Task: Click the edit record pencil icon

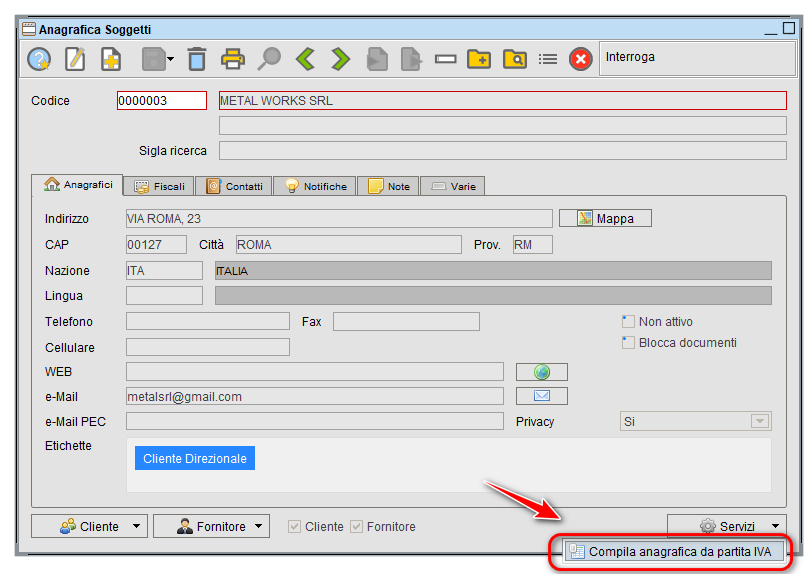Action: click(75, 59)
